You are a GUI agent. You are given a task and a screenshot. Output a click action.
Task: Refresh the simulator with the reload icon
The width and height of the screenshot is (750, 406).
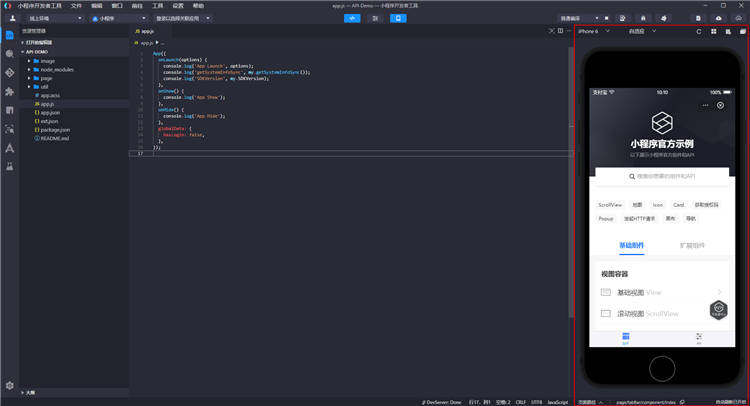click(x=699, y=31)
